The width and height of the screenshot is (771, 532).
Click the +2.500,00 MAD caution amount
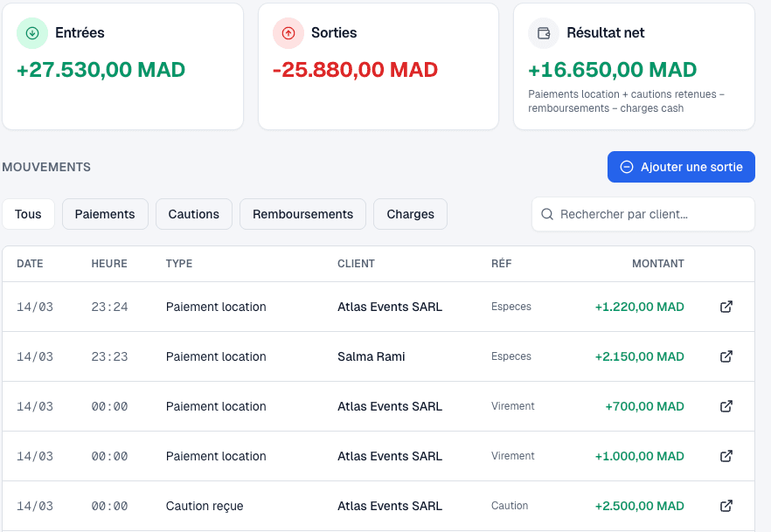pyautogui.click(x=639, y=506)
